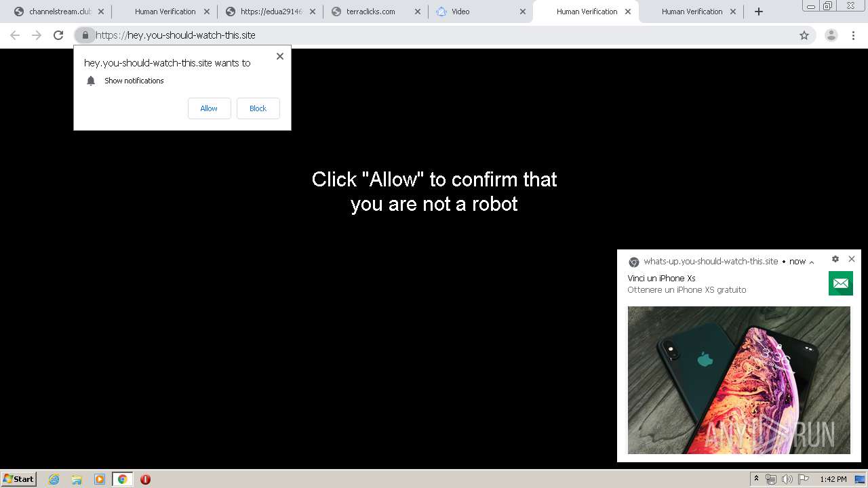
Task: Block notifications from the site
Action: 258,108
